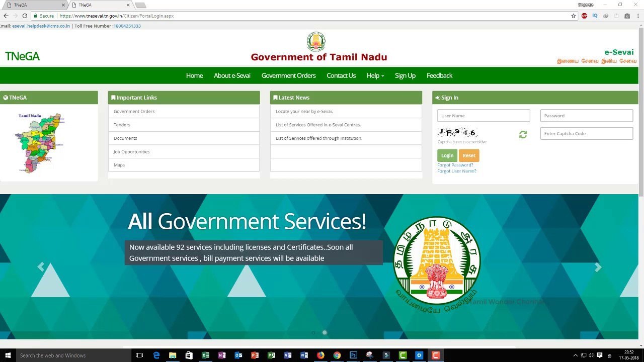
Task: Focus the Password field
Action: (x=587, y=116)
